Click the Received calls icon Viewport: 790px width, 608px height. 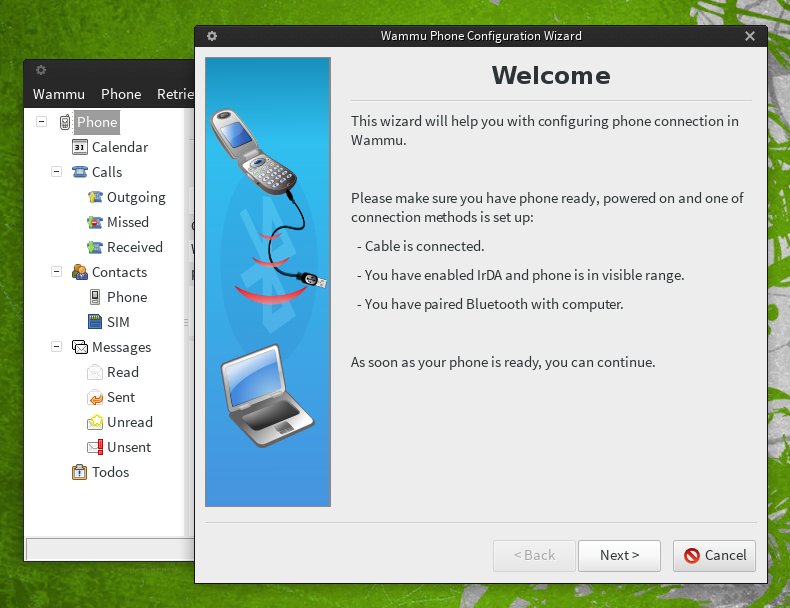pos(95,247)
